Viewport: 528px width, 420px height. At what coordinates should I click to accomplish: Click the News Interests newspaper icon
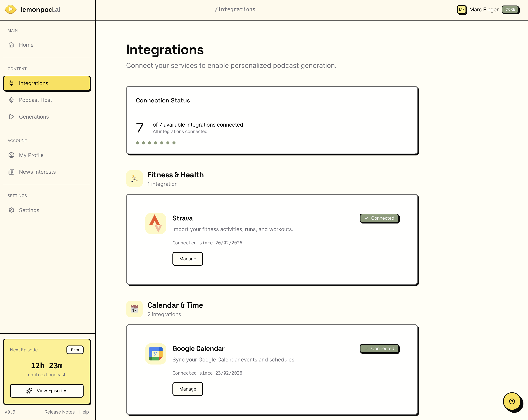click(x=12, y=172)
